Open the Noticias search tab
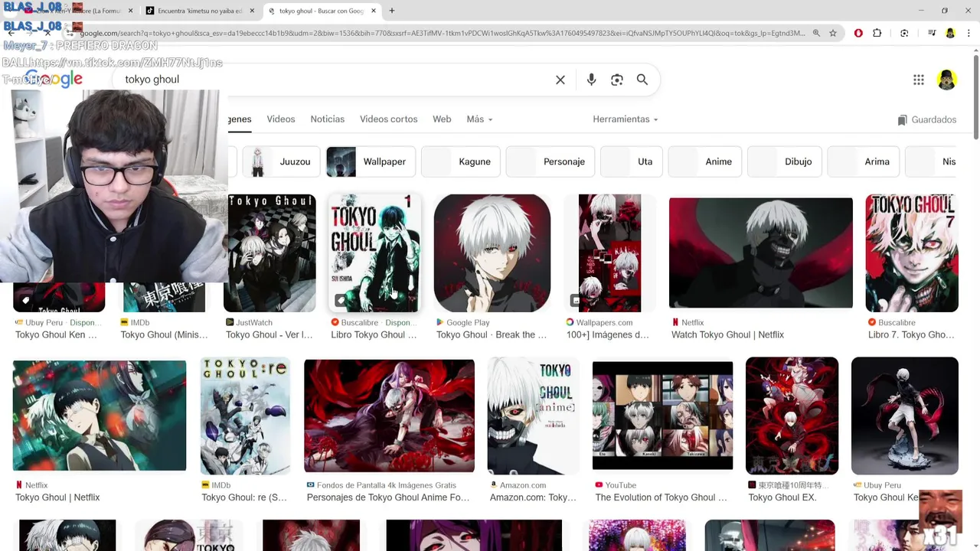Image resolution: width=980 pixels, height=551 pixels. coord(328,119)
